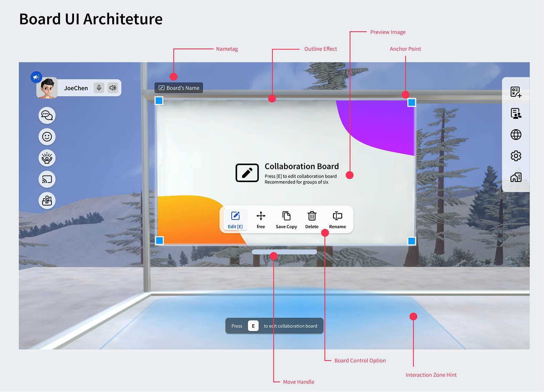Click the checklist add icon

[515, 92]
